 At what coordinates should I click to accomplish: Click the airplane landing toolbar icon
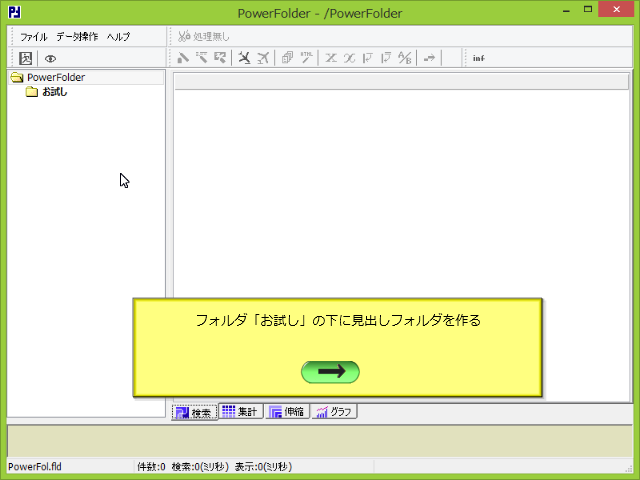tap(244, 58)
